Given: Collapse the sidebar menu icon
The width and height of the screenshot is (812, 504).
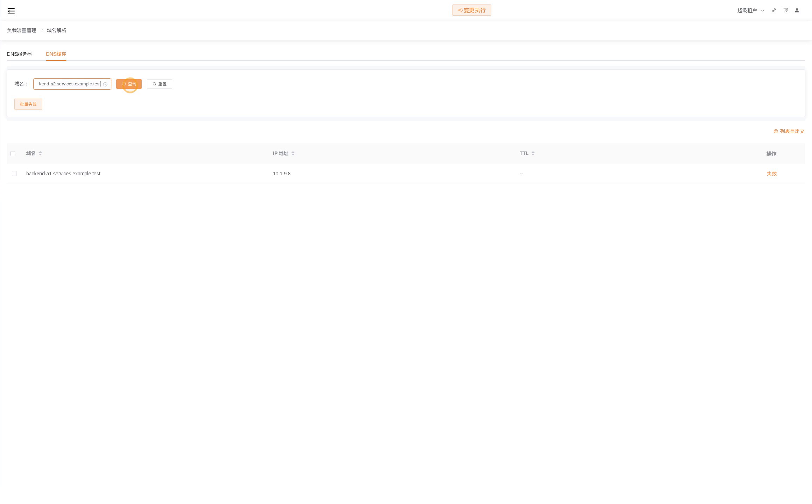Looking at the screenshot, I should [11, 11].
